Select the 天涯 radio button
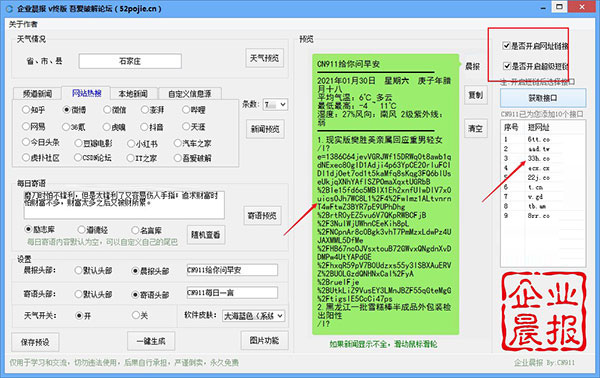 pos(194,127)
